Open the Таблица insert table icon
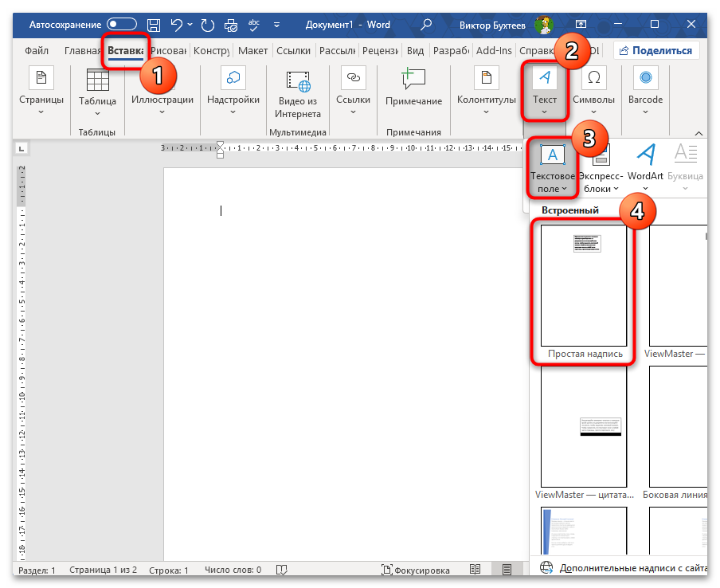 pos(97,80)
